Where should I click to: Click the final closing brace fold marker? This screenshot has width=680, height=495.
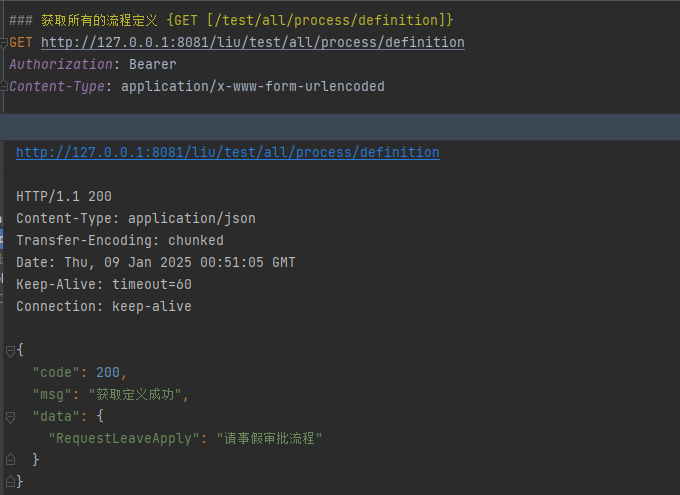tap(10, 481)
